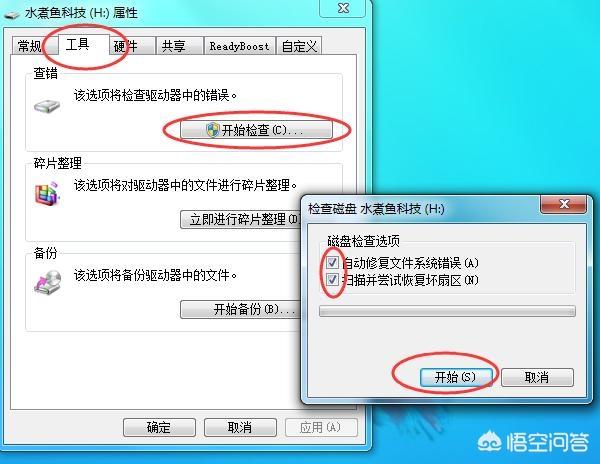Click the 开始备份(B) button
600x464 pixels.
tap(240, 309)
